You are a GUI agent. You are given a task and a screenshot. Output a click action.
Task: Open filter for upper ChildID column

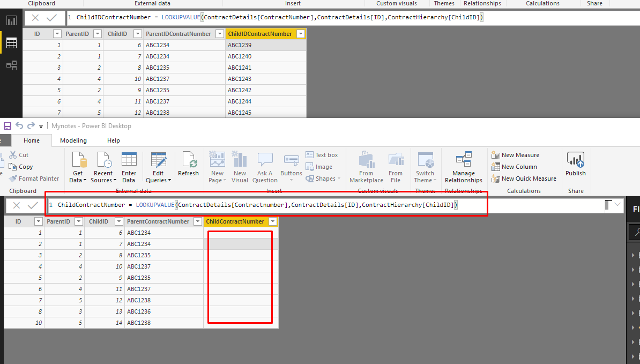click(x=138, y=34)
